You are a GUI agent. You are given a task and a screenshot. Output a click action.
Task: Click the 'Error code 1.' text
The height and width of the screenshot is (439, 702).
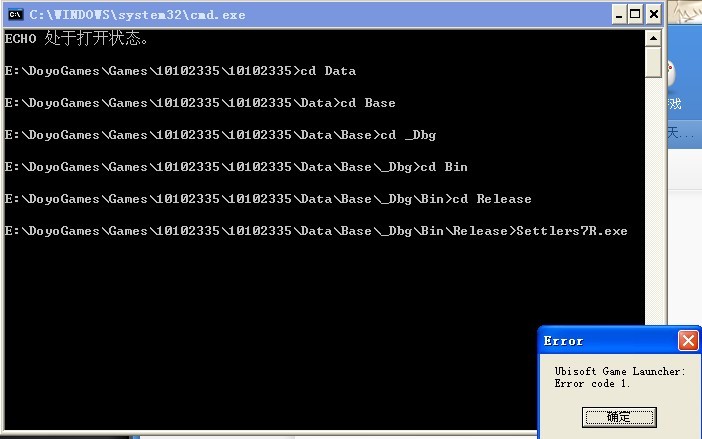(x=592, y=384)
